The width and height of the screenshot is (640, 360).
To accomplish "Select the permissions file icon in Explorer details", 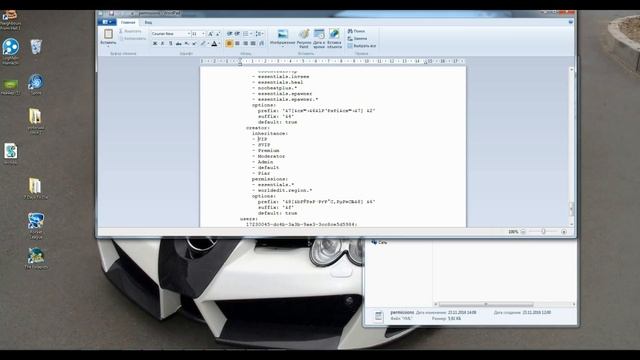I will (x=378, y=316).
